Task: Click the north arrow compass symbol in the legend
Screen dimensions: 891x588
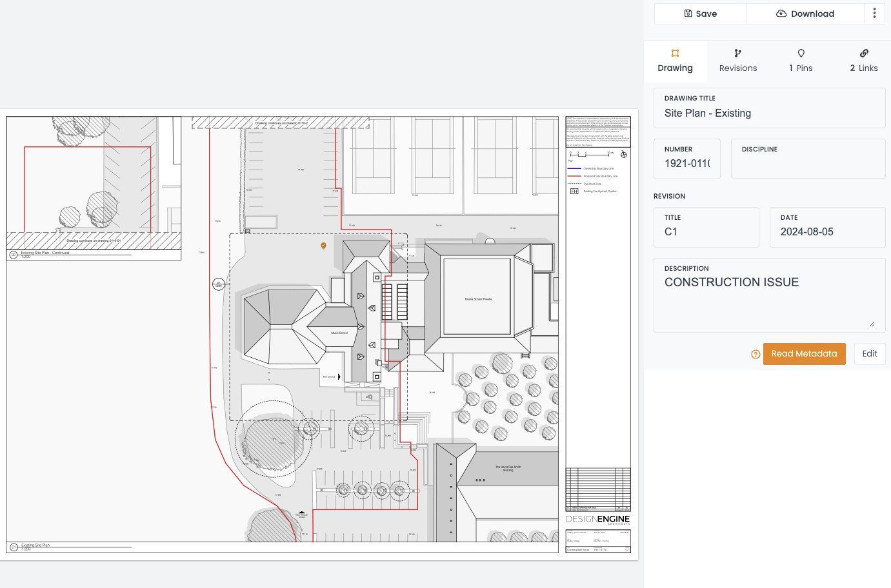Action: pos(623,155)
